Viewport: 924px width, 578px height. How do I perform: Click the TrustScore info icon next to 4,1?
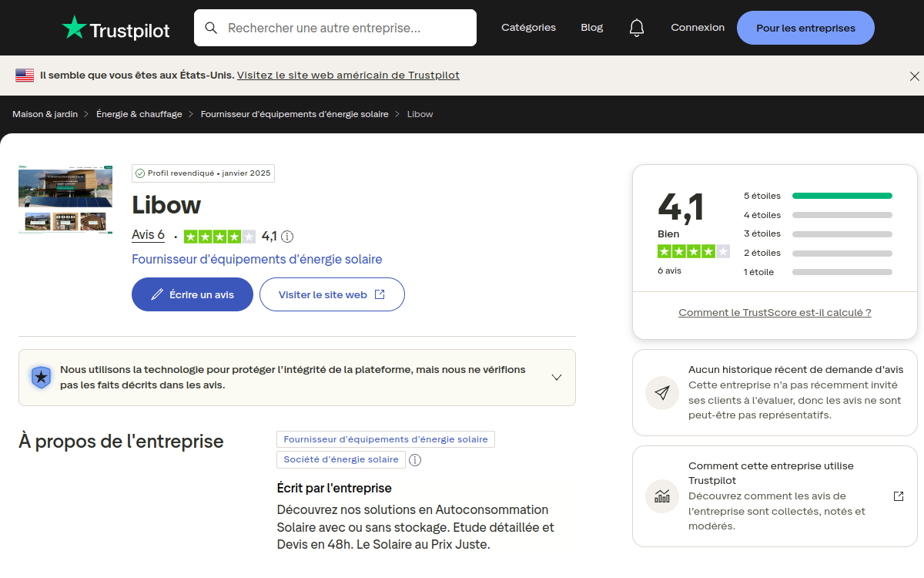pos(287,237)
